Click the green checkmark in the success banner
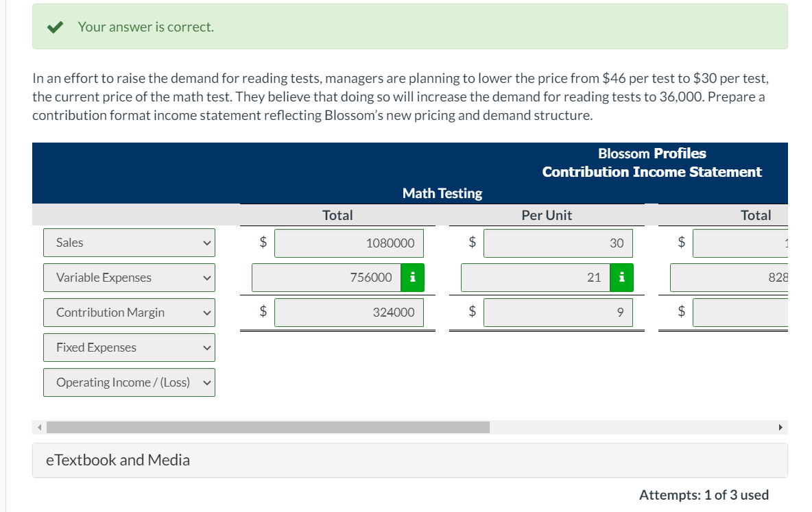 pos(54,26)
